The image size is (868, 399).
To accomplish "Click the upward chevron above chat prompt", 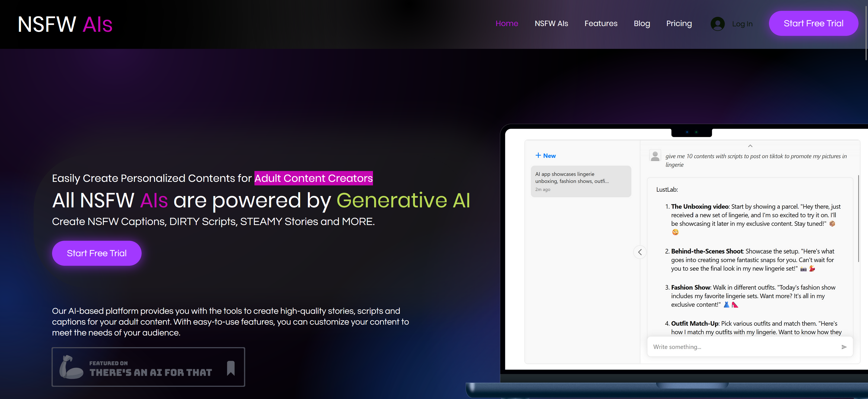I will pos(750,146).
